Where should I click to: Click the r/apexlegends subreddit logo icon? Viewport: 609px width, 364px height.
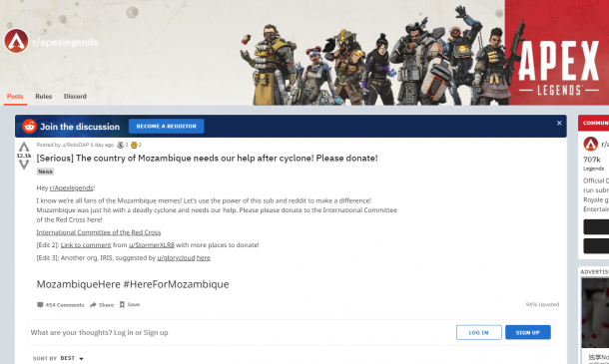point(16,41)
